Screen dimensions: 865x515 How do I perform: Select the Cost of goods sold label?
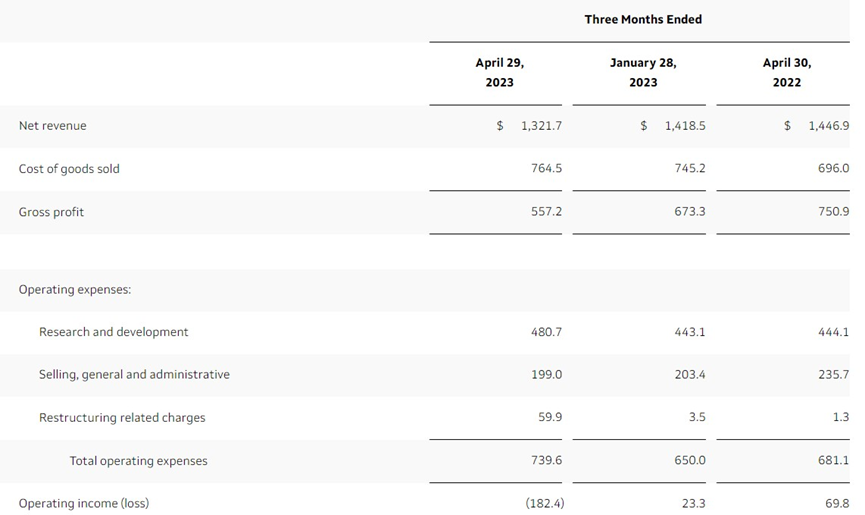pos(69,169)
